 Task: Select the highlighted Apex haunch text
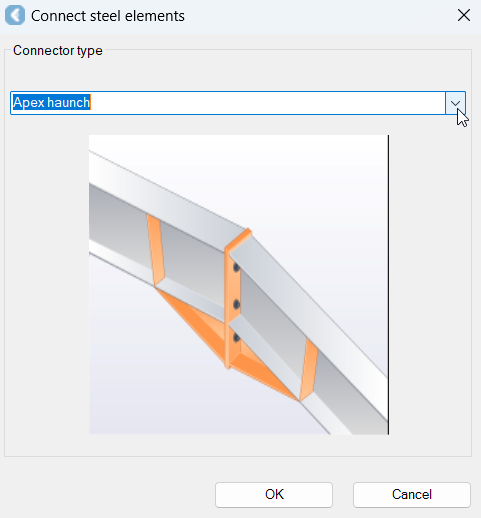coord(52,102)
